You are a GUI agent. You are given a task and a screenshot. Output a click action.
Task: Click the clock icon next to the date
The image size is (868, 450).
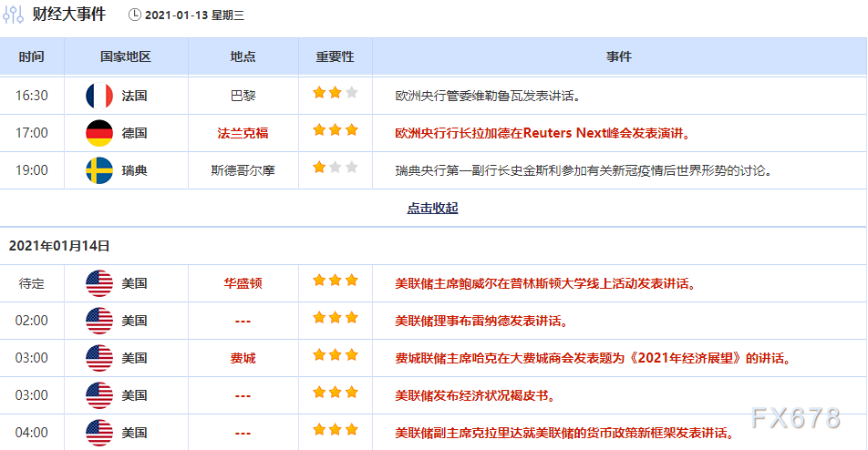(x=135, y=15)
